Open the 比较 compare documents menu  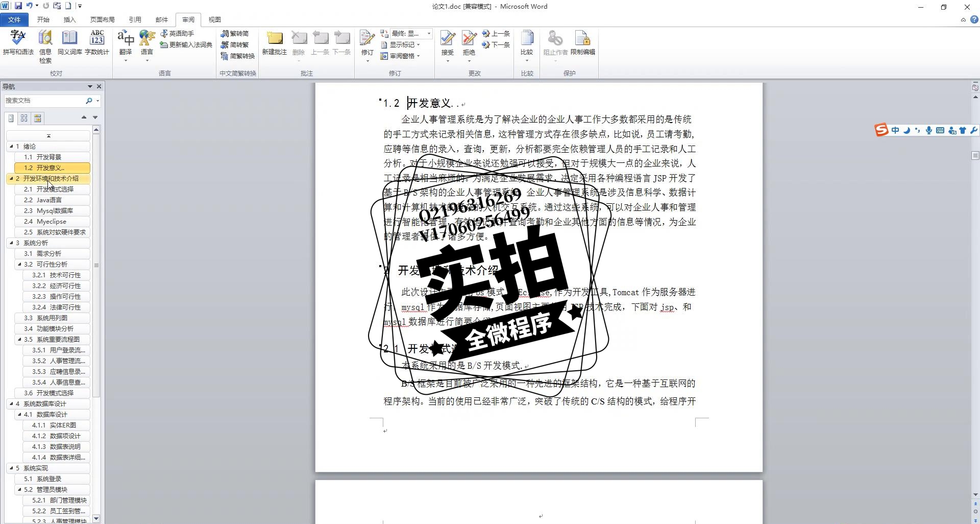tap(527, 46)
